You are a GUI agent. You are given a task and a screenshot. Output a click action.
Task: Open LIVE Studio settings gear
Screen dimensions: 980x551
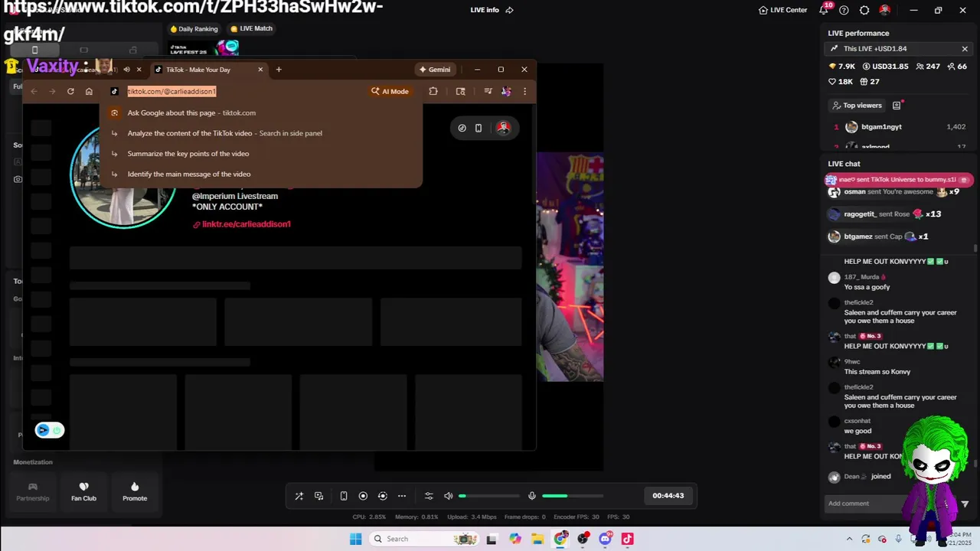click(x=864, y=10)
